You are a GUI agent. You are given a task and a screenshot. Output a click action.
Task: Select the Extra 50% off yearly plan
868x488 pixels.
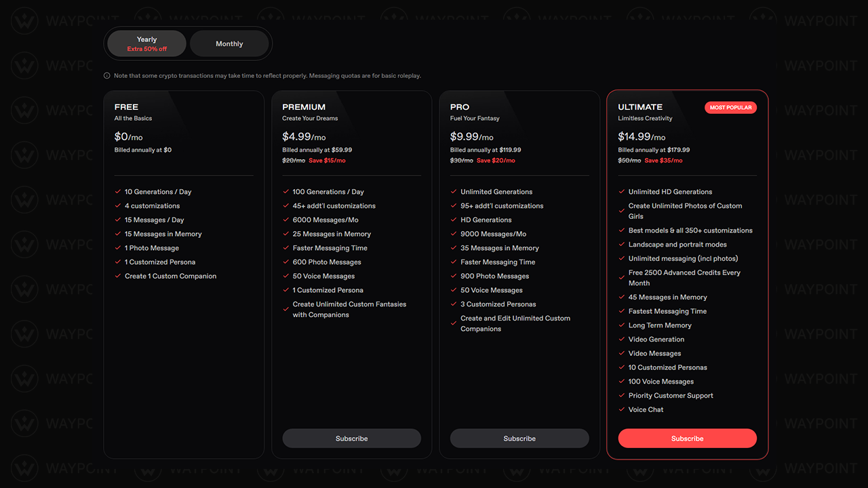tap(146, 47)
